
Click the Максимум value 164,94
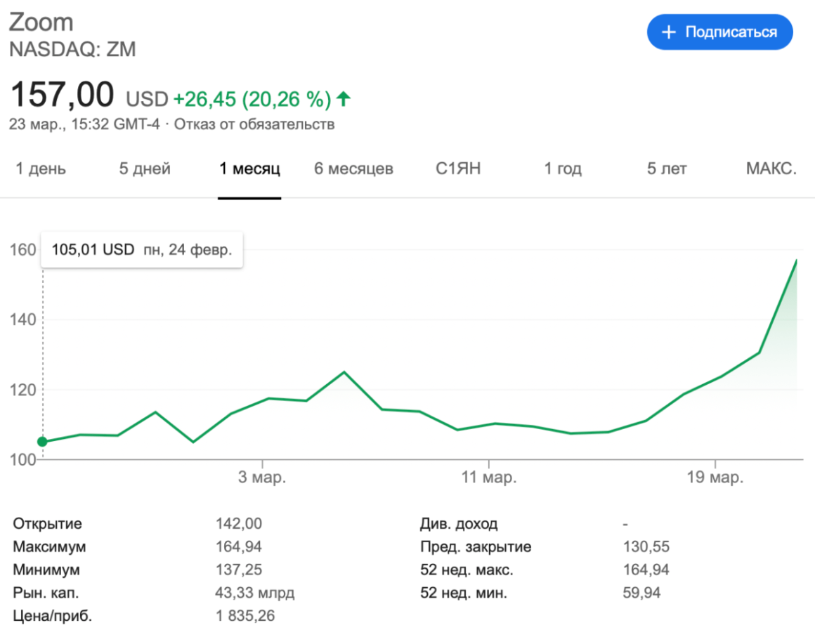239,546
